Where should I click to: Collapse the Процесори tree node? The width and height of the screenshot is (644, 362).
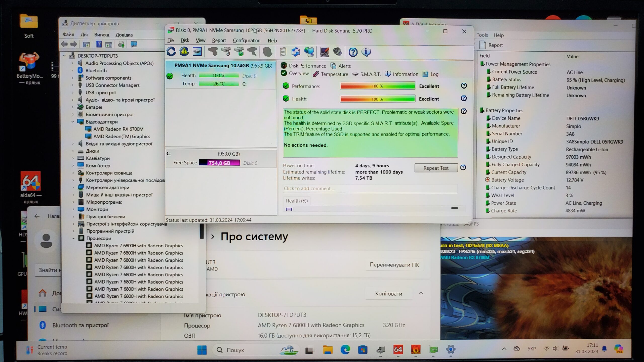[x=73, y=238]
